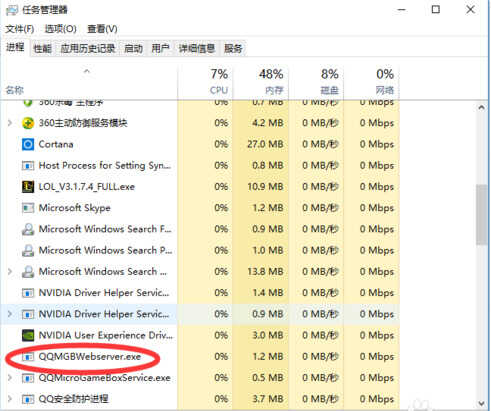The width and height of the screenshot is (491, 411).
Task: Click the vertical scrollbar thumb
Action: click(481, 214)
